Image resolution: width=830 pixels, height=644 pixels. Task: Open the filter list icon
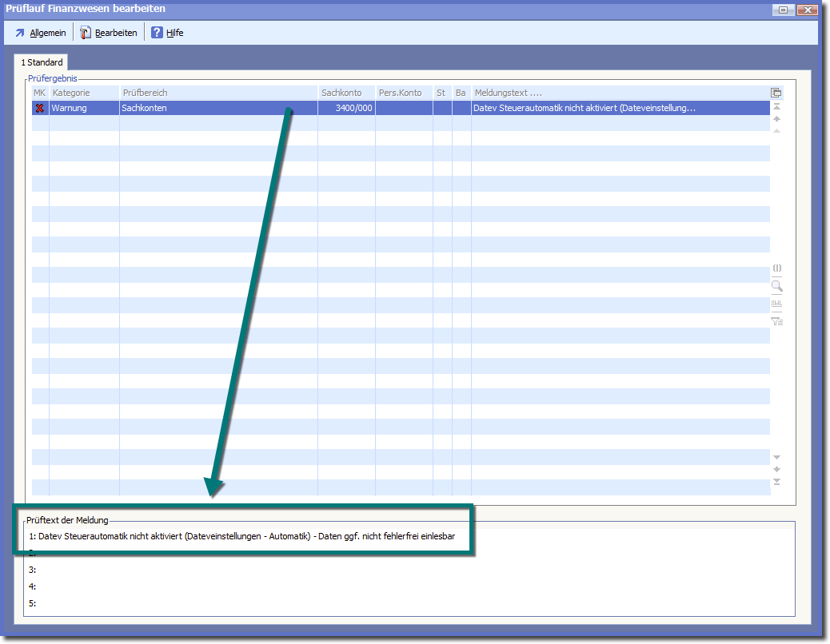tap(776, 321)
